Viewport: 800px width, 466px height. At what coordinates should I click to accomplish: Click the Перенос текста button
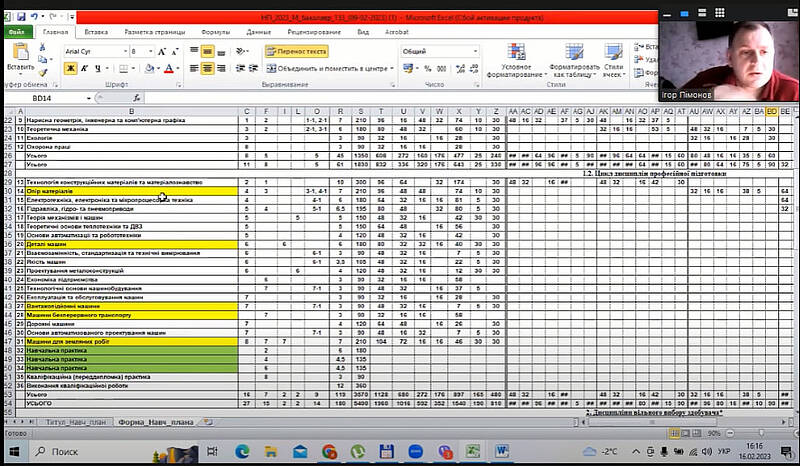pos(296,52)
